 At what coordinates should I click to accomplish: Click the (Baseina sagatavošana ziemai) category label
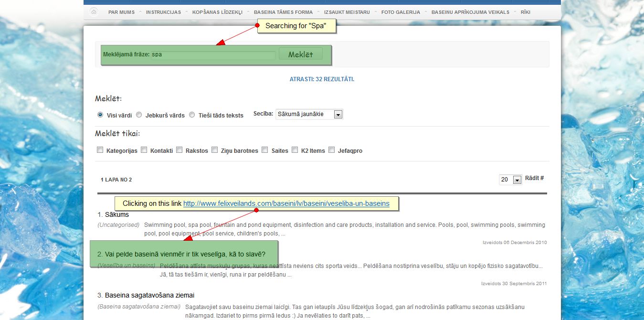tap(139, 307)
